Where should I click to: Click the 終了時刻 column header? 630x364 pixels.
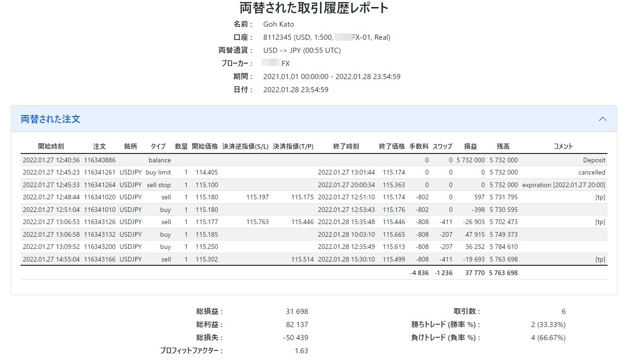pos(346,146)
